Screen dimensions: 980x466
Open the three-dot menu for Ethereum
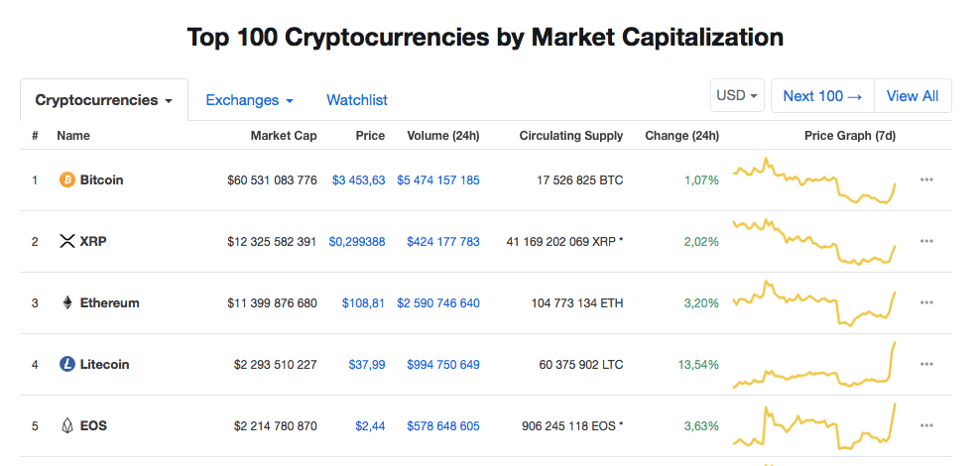pyautogui.click(x=926, y=303)
